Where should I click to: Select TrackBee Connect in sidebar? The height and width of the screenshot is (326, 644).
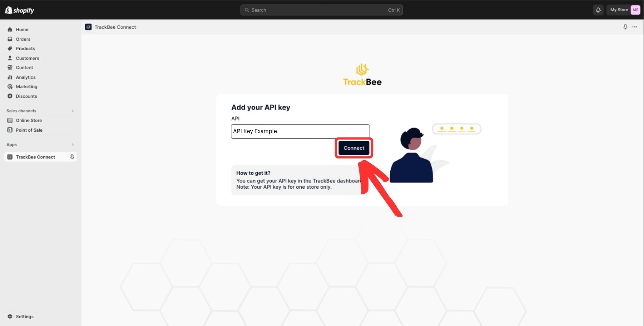pyautogui.click(x=40, y=157)
